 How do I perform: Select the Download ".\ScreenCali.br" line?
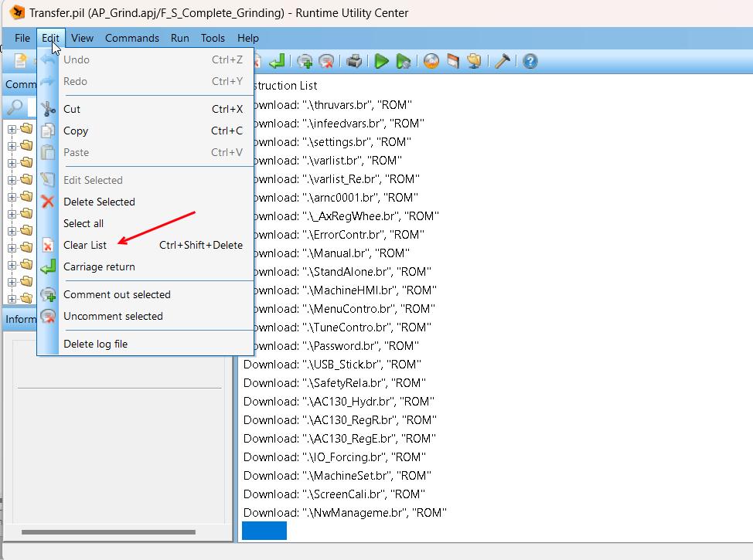334,494
